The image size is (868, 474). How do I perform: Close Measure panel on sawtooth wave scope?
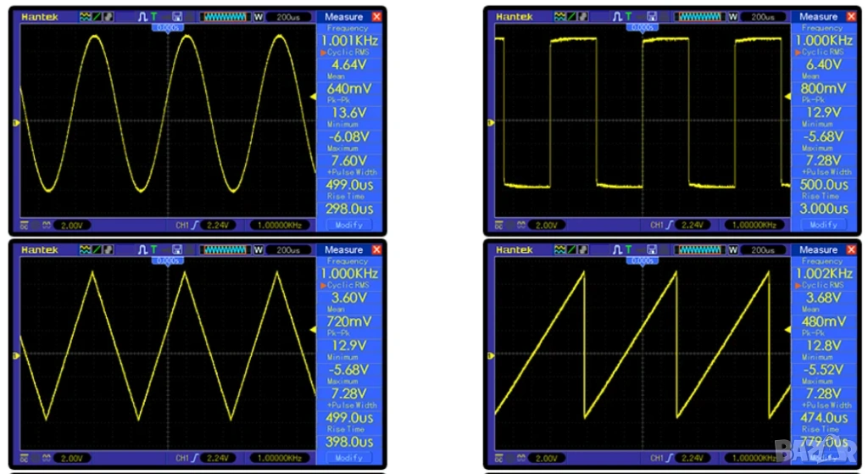click(851, 250)
